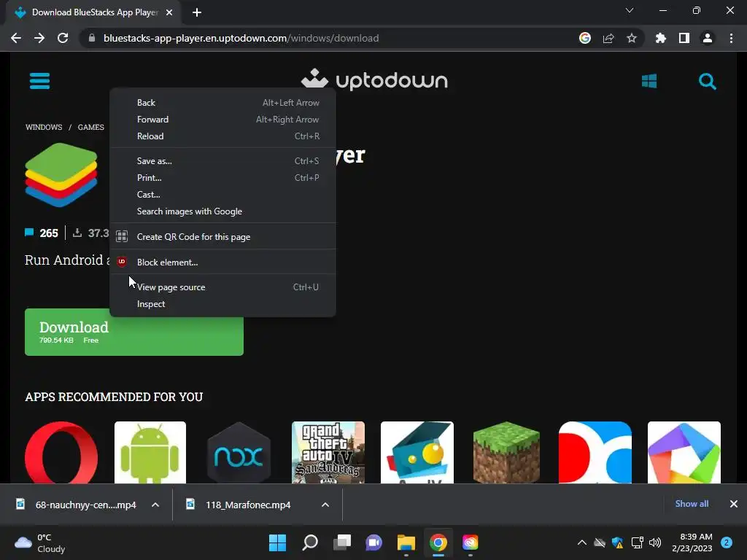Click the browser forward arrow
Viewport: 747px width, 560px height.
click(39, 38)
